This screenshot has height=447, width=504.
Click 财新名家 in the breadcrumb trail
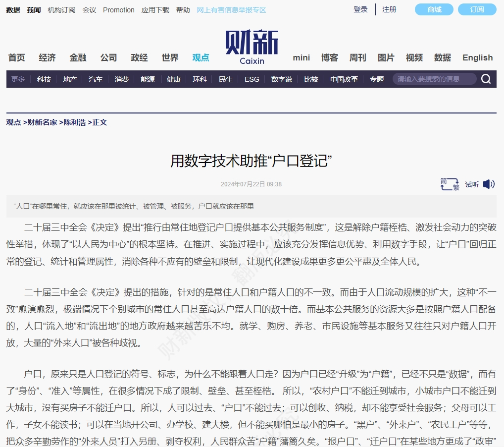click(42, 122)
